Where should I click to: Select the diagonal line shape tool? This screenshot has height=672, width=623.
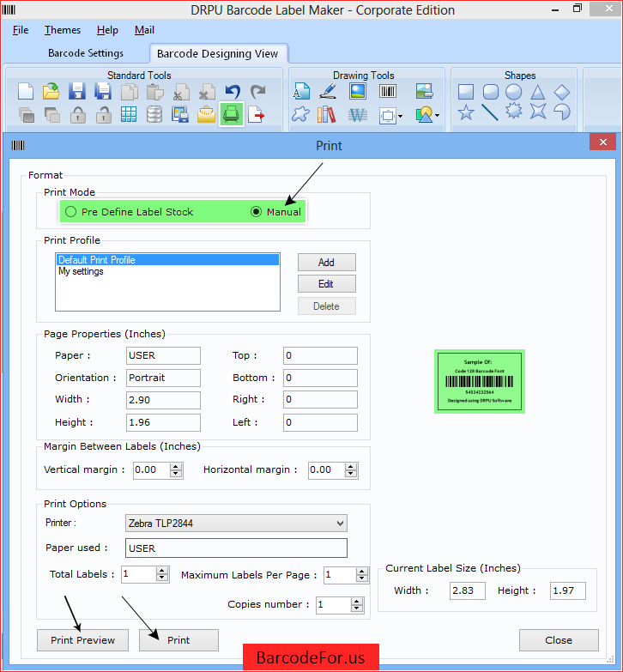490,112
